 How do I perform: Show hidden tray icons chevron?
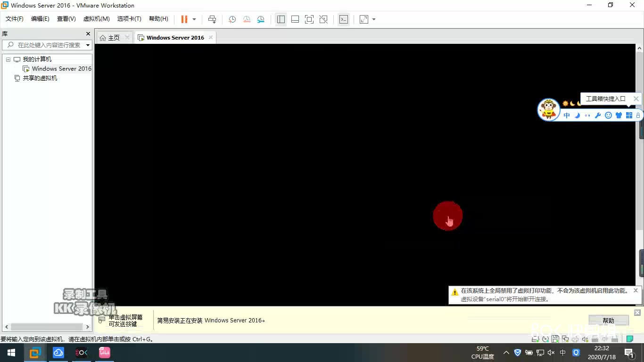[x=506, y=353]
